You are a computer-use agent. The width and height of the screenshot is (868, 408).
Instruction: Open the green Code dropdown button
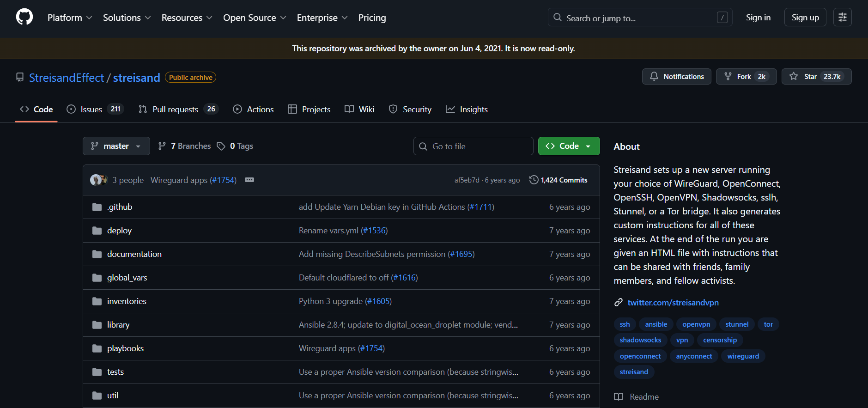tap(569, 146)
